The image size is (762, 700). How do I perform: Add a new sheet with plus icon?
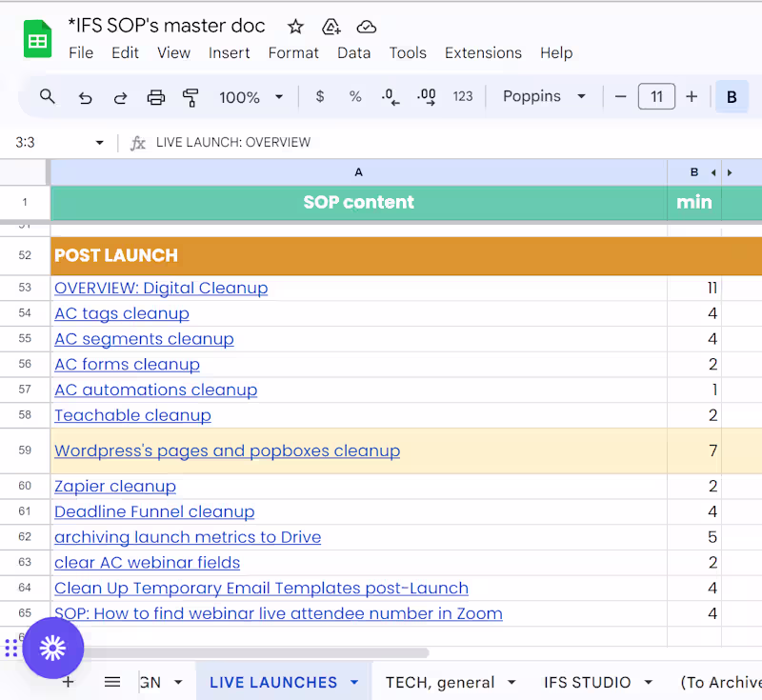[68, 682]
